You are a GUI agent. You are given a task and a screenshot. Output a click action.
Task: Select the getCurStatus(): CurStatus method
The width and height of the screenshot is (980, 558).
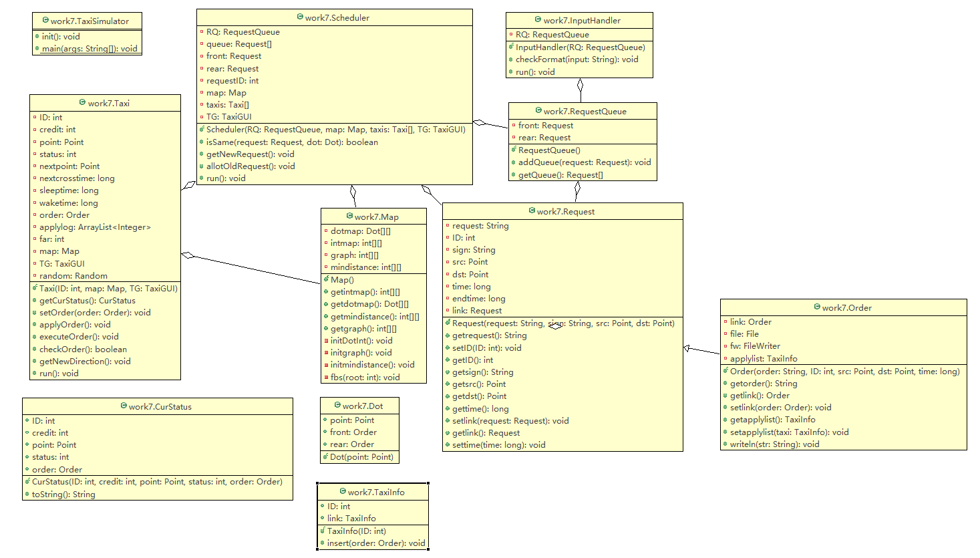pos(87,301)
